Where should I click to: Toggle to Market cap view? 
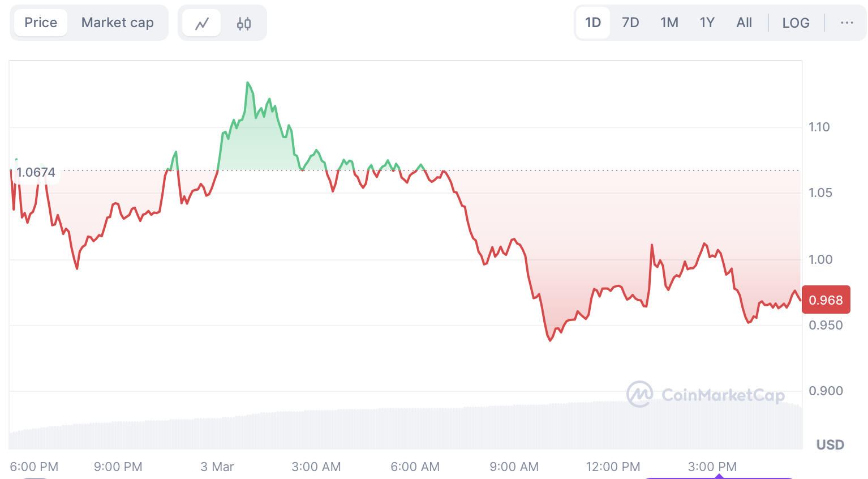point(117,22)
